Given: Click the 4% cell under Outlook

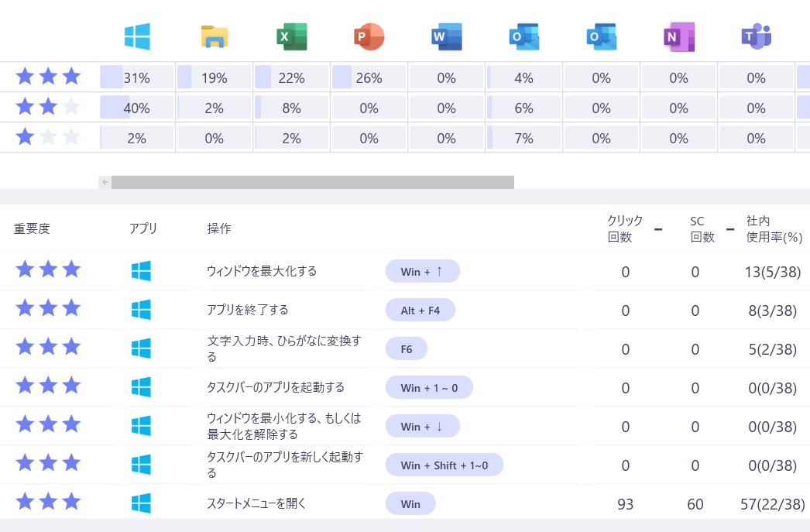Looking at the screenshot, I should [x=523, y=77].
